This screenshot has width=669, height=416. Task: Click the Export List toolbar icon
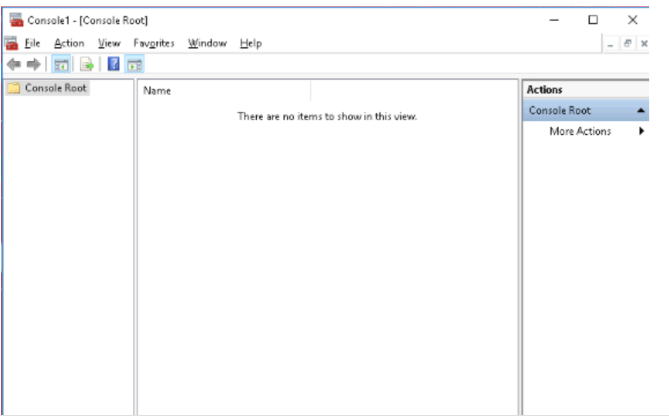pos(87,64)
